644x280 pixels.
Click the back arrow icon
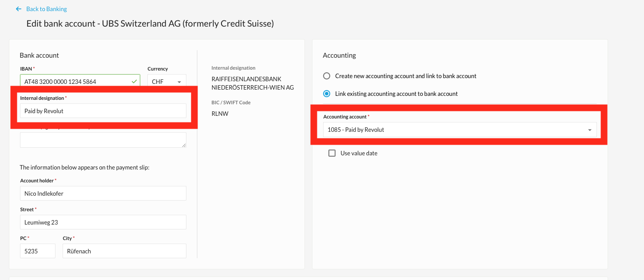(x=18, y=9)
